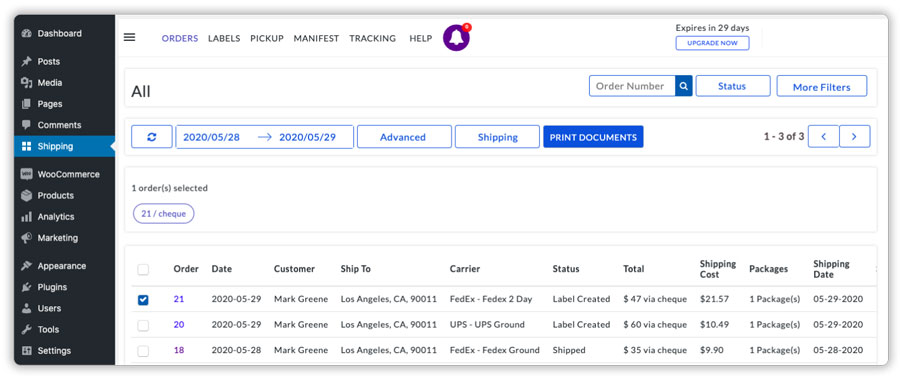Click the $9.90 shipping cost cell
Image resolution: width=900 pixels, height=379 pixels.
[712, 350]
